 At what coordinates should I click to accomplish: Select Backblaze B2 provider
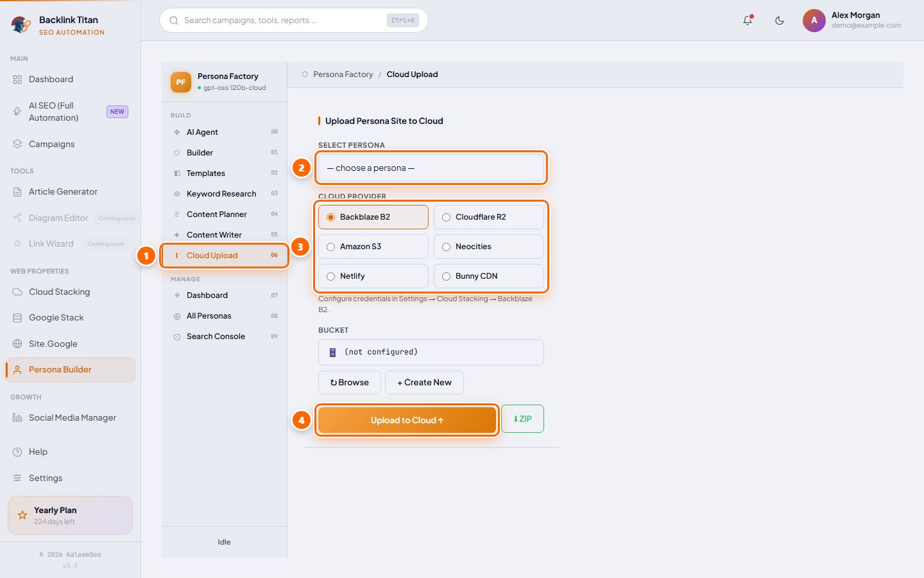coord(373,217)
